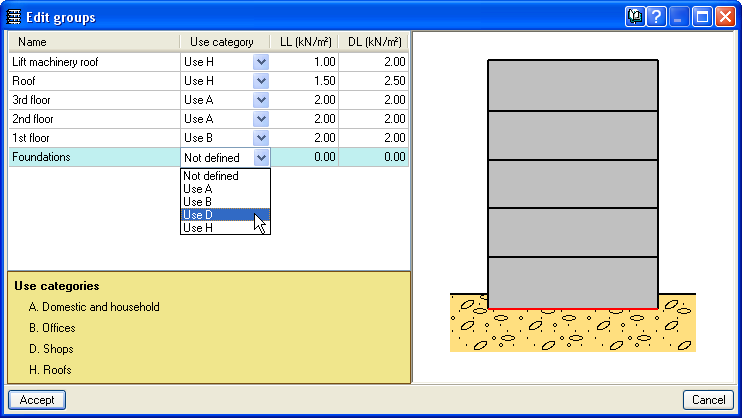Select the '2nd floor' name cell

[x=94, y=119]
